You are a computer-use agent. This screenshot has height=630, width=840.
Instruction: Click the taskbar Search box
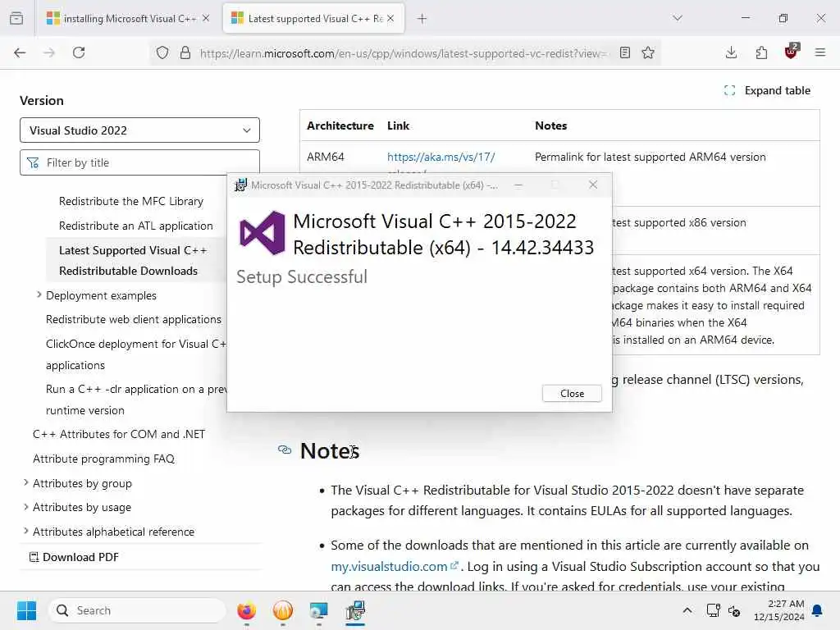137,610
